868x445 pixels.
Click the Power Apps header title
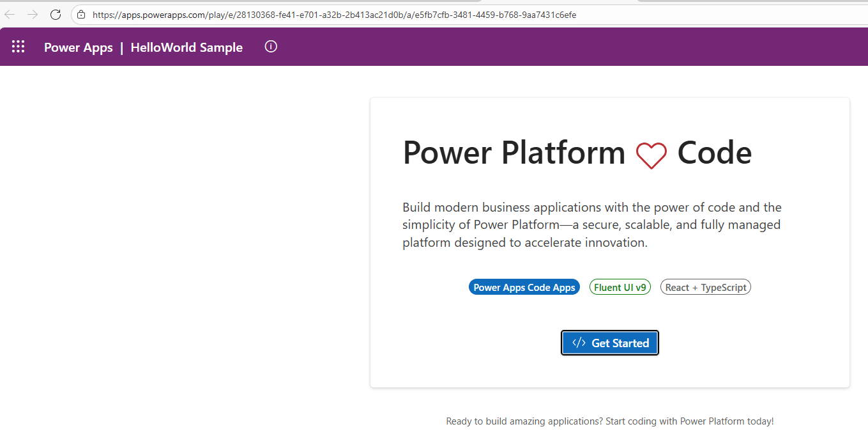pos(78,47)
